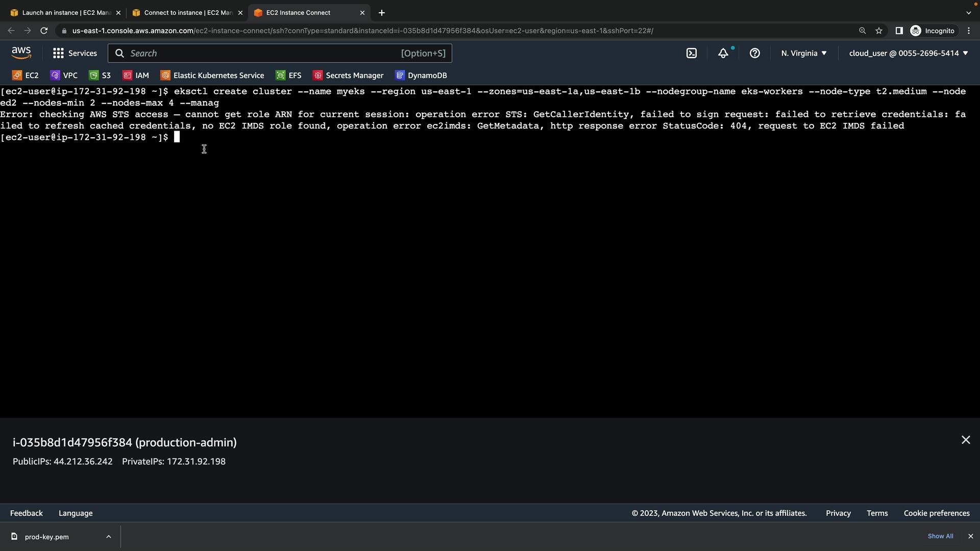
Task: Open the Services menu
Action: tap(75, 53)
